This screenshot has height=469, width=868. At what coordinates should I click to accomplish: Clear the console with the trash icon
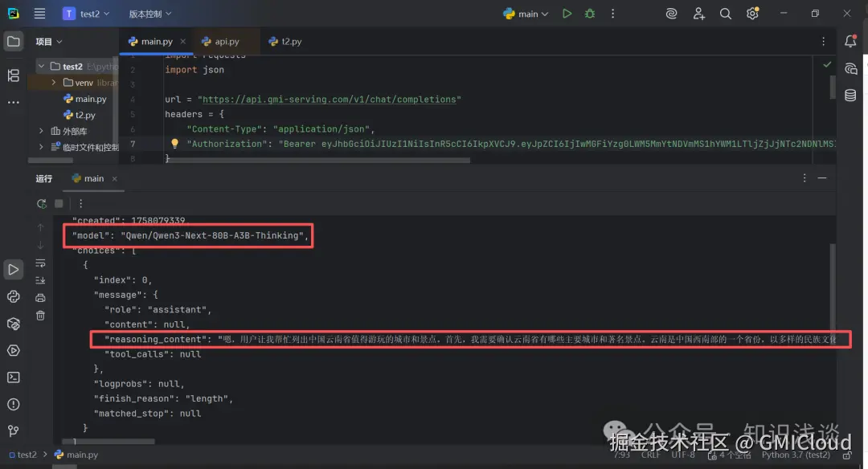(x=40, y=316)
